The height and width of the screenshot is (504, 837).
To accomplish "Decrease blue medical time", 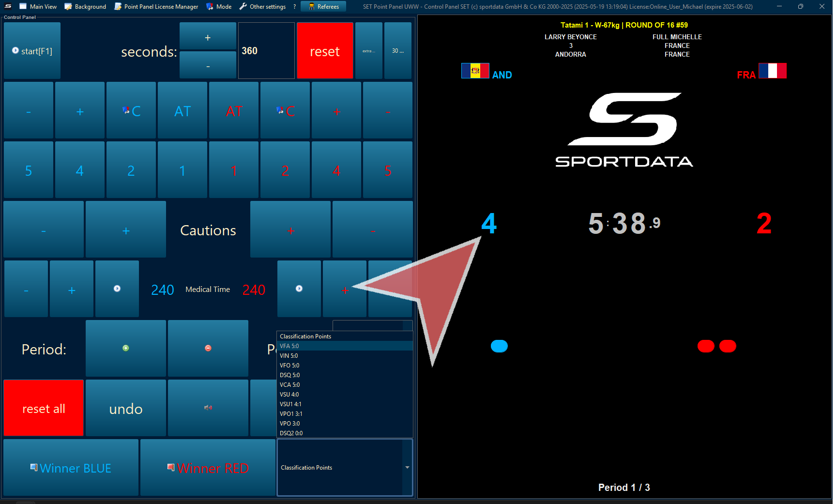I will click(26, 289).
